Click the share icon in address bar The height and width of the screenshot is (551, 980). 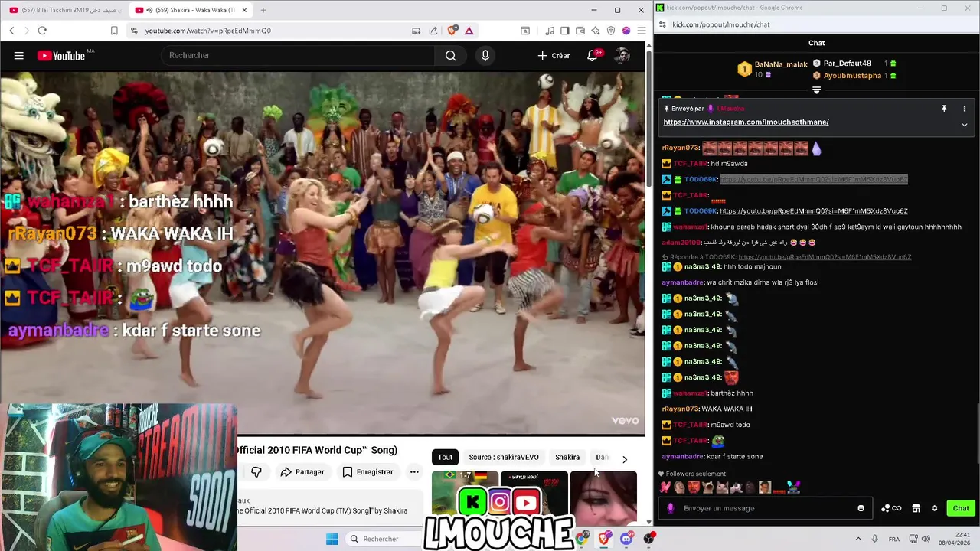coord(433,31)
